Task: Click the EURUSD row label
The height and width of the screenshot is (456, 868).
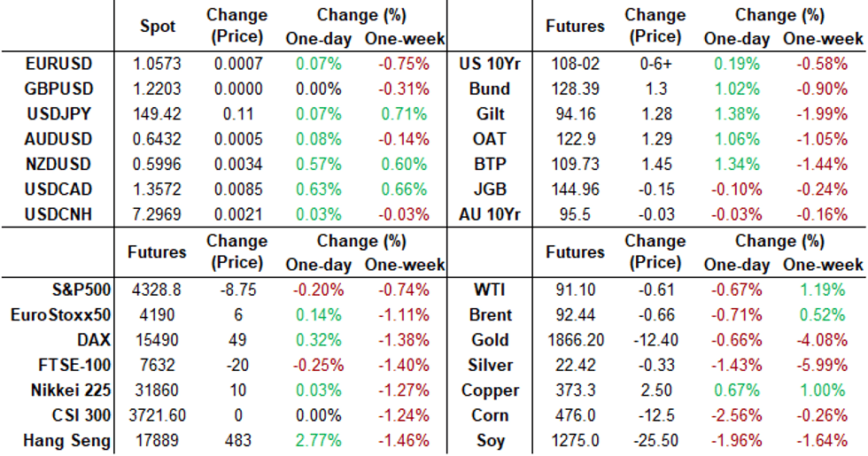Action: pos(59,64)
